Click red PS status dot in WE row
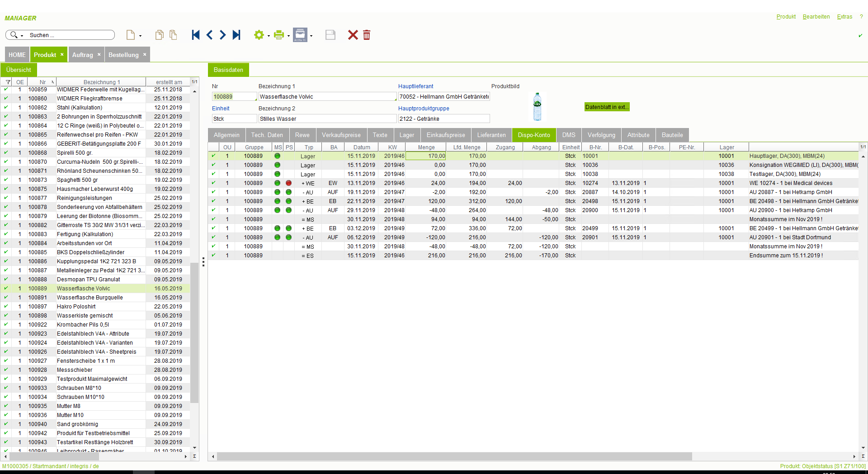The width and height of the screenshot is (868, 474). tap(288, 183)
